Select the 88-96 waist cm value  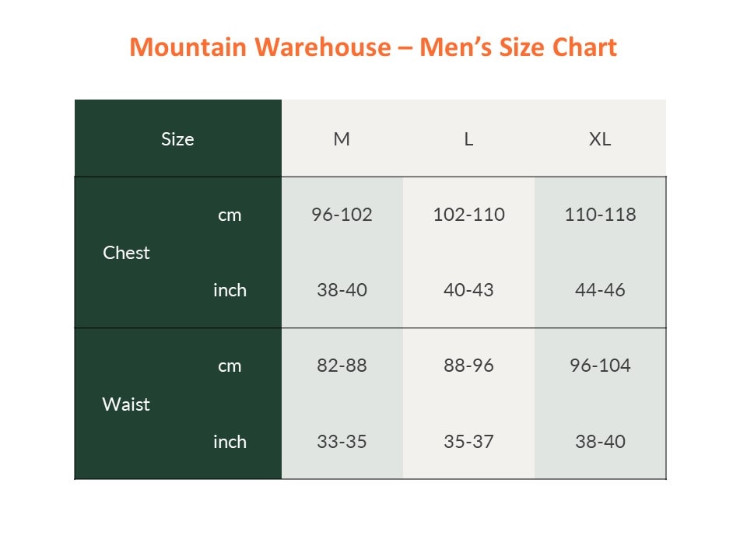(x=468, y=366)
